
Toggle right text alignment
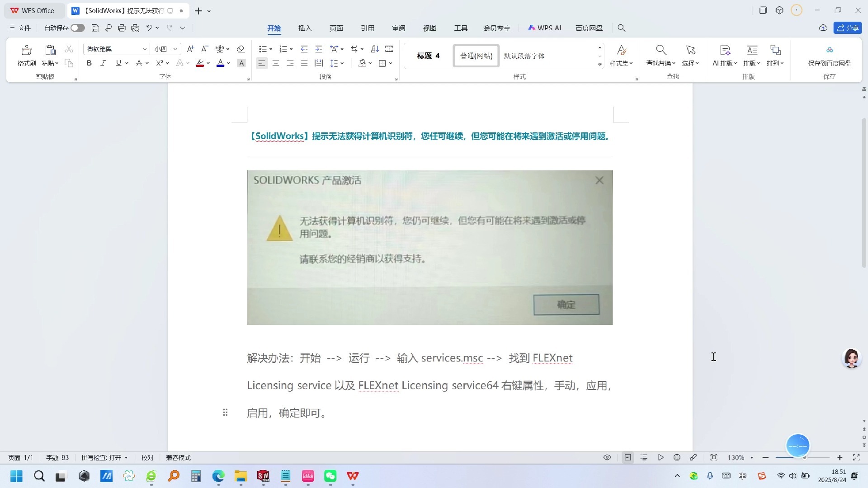[290, 63]
